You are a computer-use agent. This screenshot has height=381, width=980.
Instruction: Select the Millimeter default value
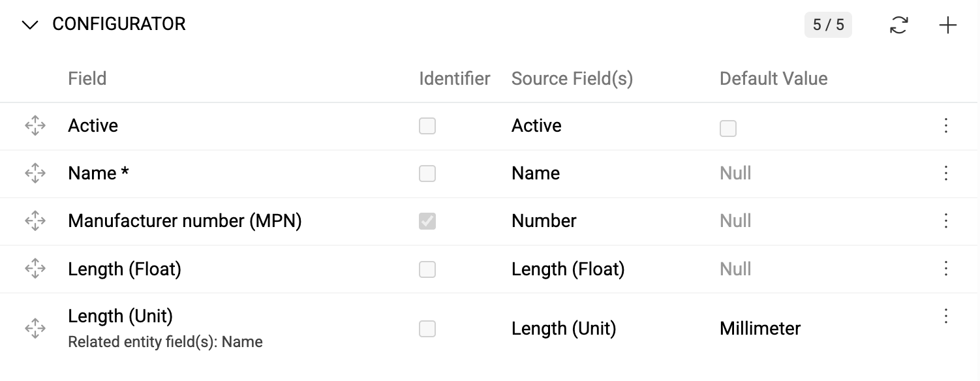(x=759, y=329)
